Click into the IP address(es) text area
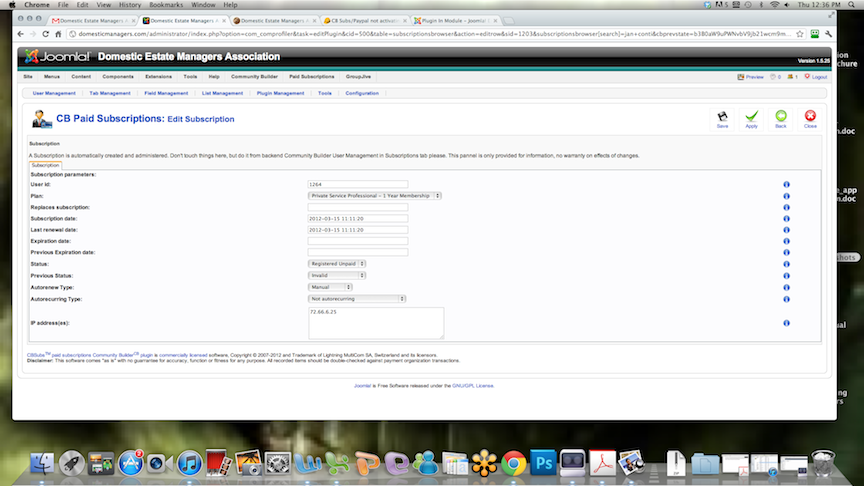The image size is (864, 486). [x=376, y=323]
